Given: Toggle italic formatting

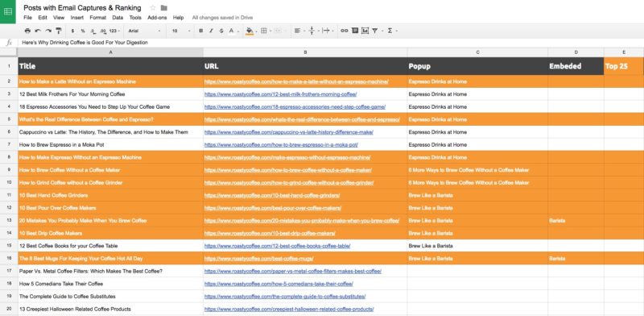Looking at the screenshot, I should click(x=211, y=31).
